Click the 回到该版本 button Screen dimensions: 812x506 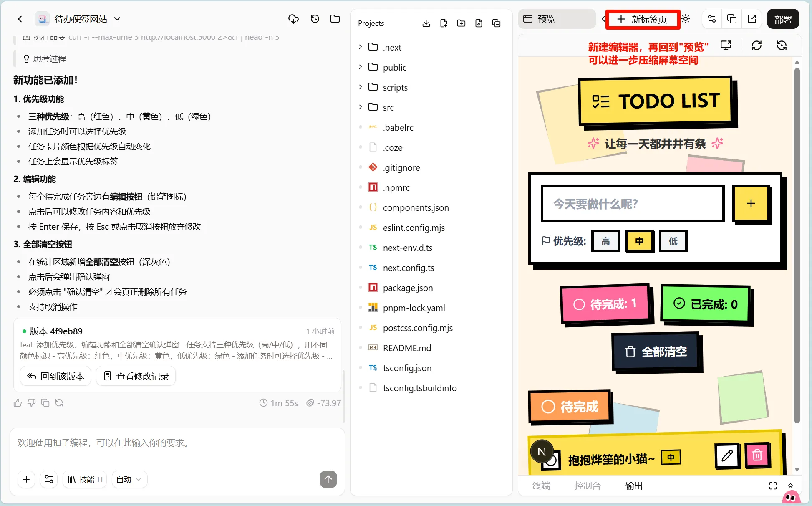55,376
